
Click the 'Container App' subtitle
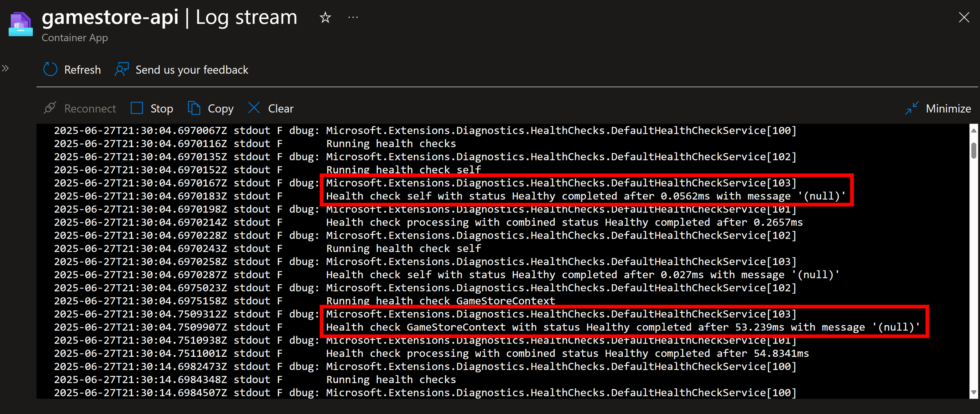(x=75, y=38)
